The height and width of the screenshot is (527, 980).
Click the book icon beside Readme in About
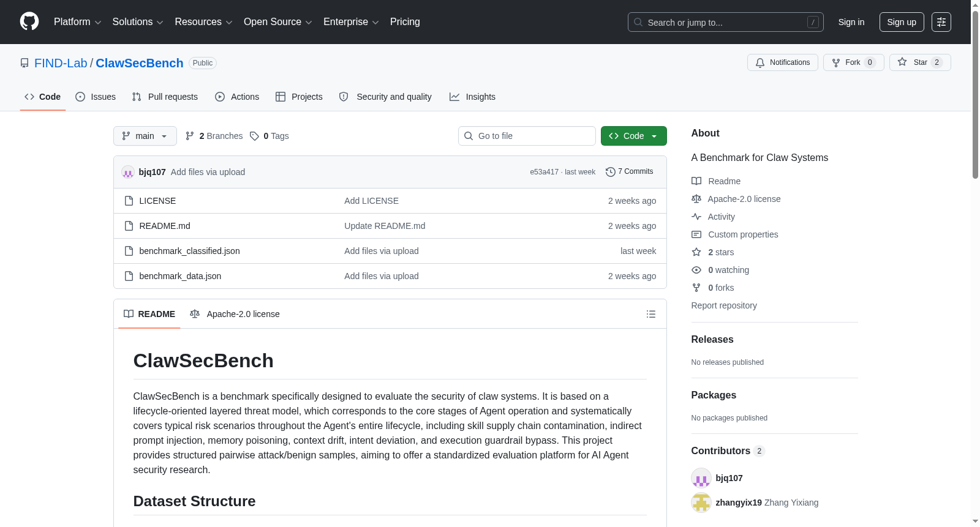click(696, 181)
